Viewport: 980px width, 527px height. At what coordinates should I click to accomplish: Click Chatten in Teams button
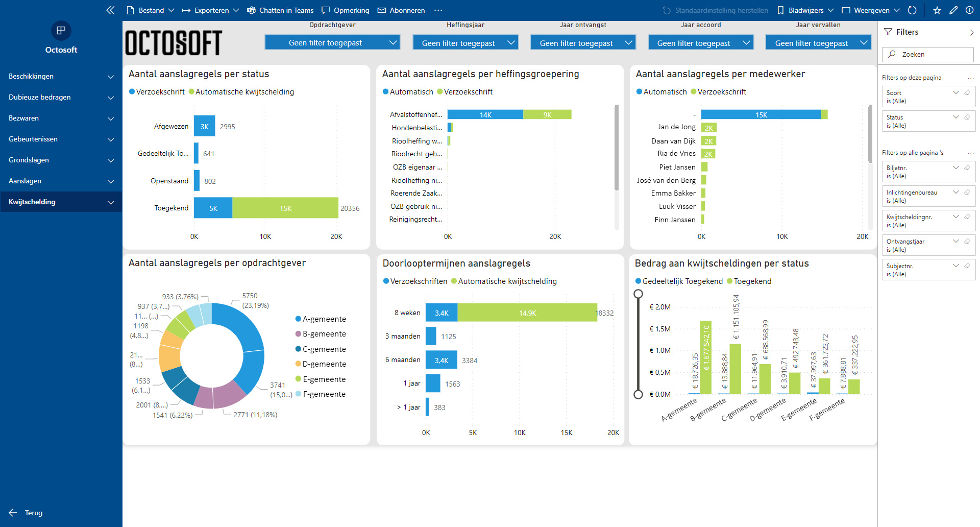tap(280, 10)
